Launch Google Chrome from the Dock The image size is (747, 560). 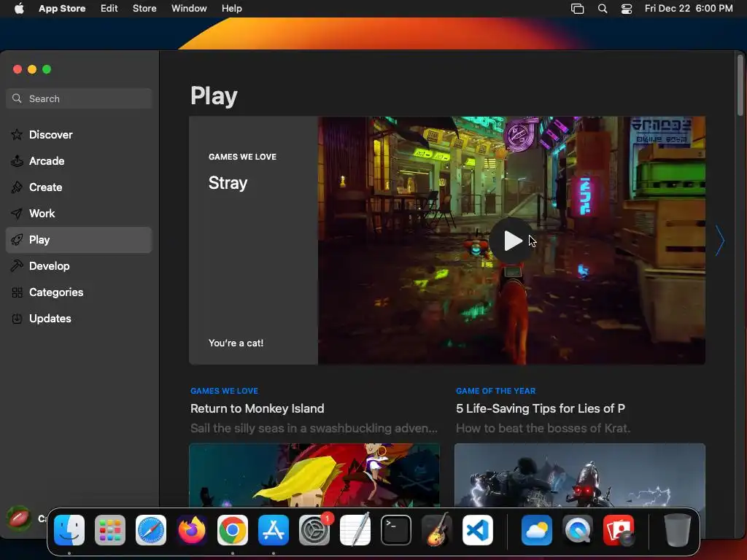point(233,530)
